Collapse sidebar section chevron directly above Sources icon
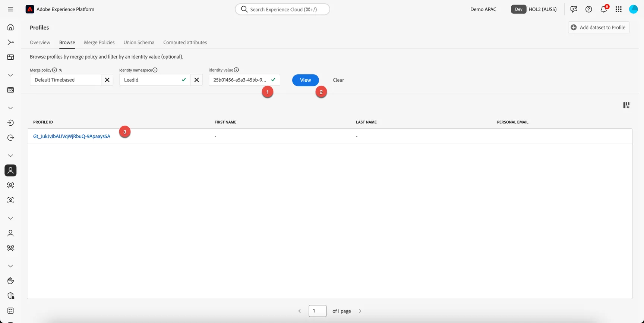This screenshot has width=644, height=323. pos(10,108)
